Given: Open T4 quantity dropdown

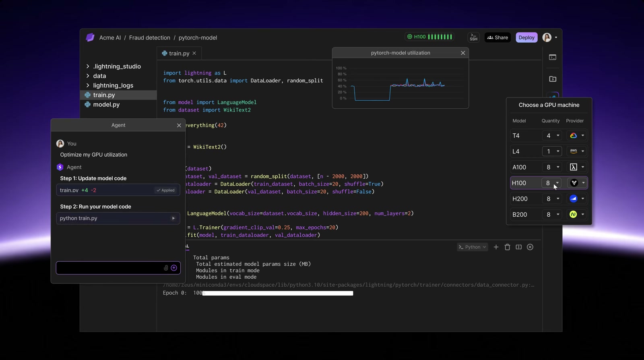Looking at the screenshot, I should coord(551,136).
